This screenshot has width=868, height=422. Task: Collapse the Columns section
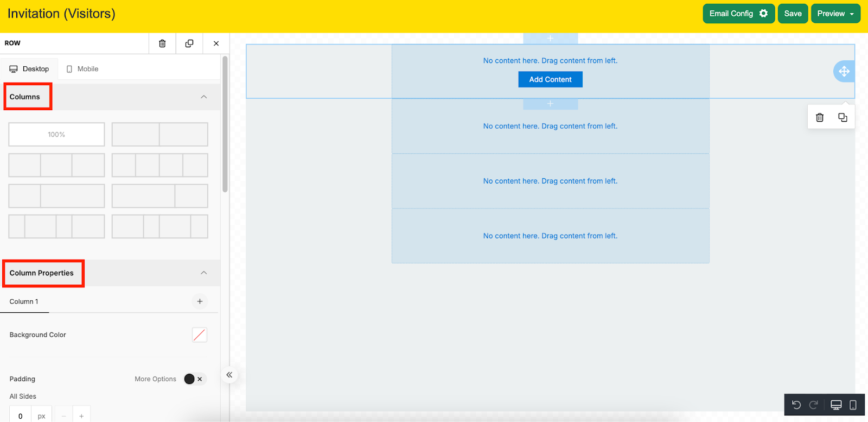coord(204,97)
